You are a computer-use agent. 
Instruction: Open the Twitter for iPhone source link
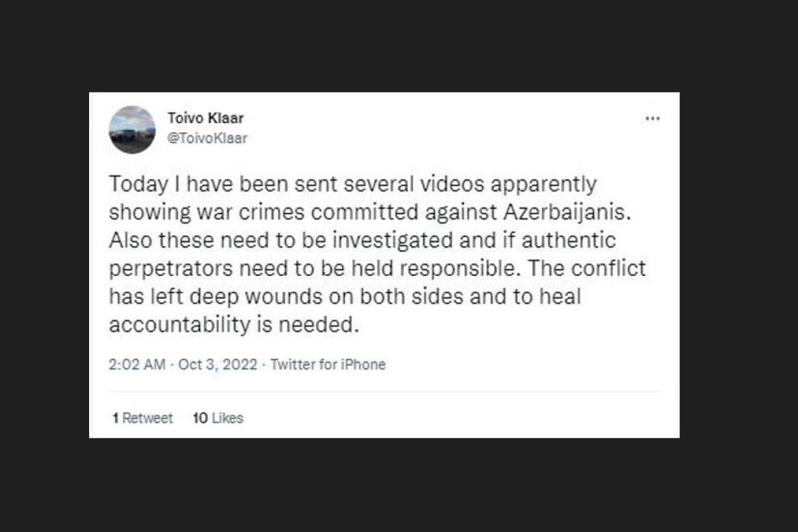pos(328,364)
